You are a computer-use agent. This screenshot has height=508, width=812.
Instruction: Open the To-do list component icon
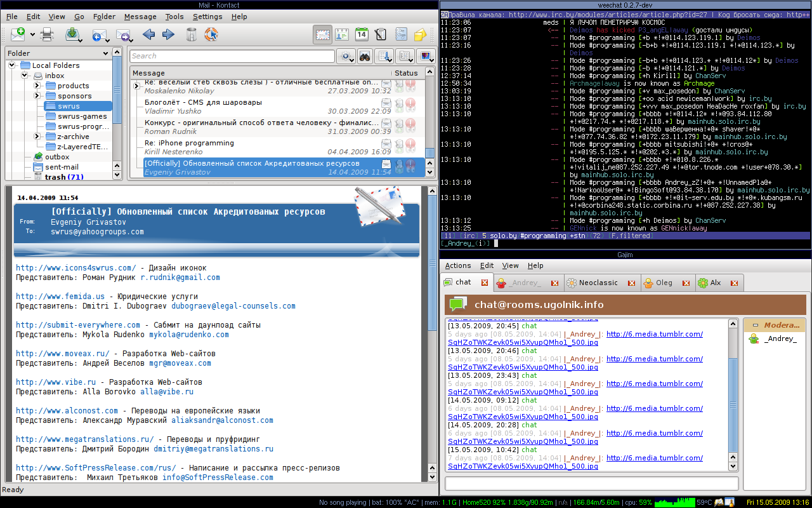coord(381,34)
